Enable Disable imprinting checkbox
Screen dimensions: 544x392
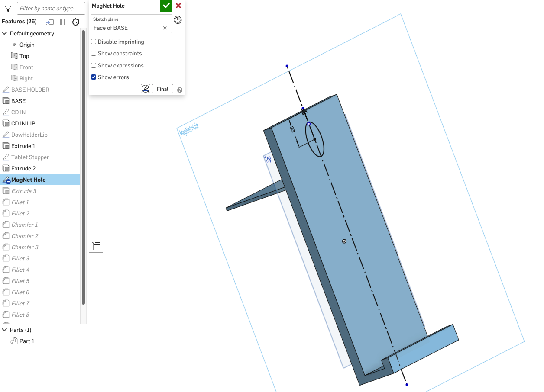coord(94,42)
